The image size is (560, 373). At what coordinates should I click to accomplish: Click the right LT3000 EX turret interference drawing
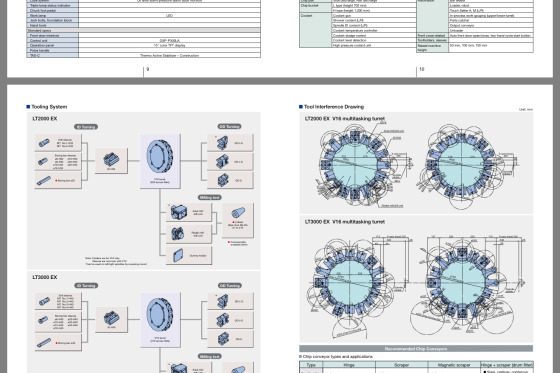pos(468,285)
